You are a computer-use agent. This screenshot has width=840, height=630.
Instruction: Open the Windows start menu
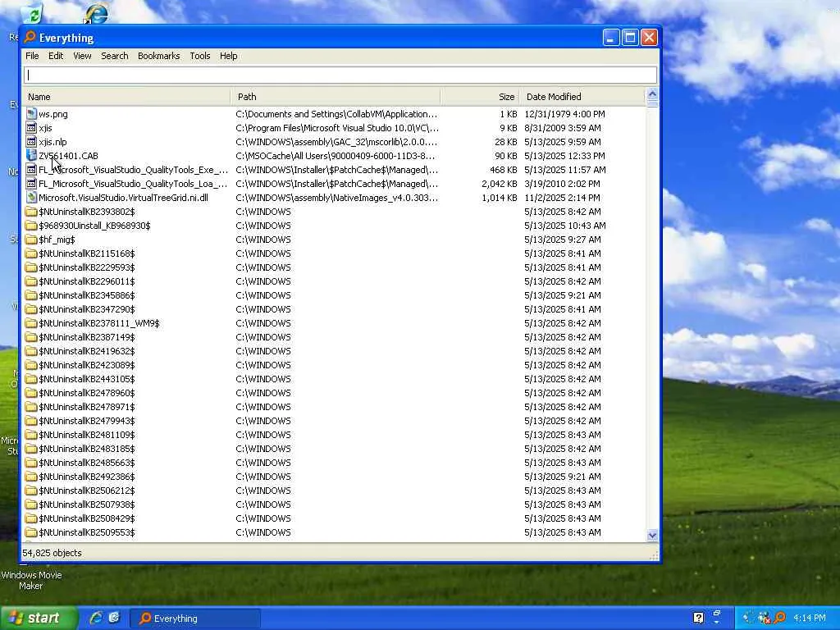(39, 619)
